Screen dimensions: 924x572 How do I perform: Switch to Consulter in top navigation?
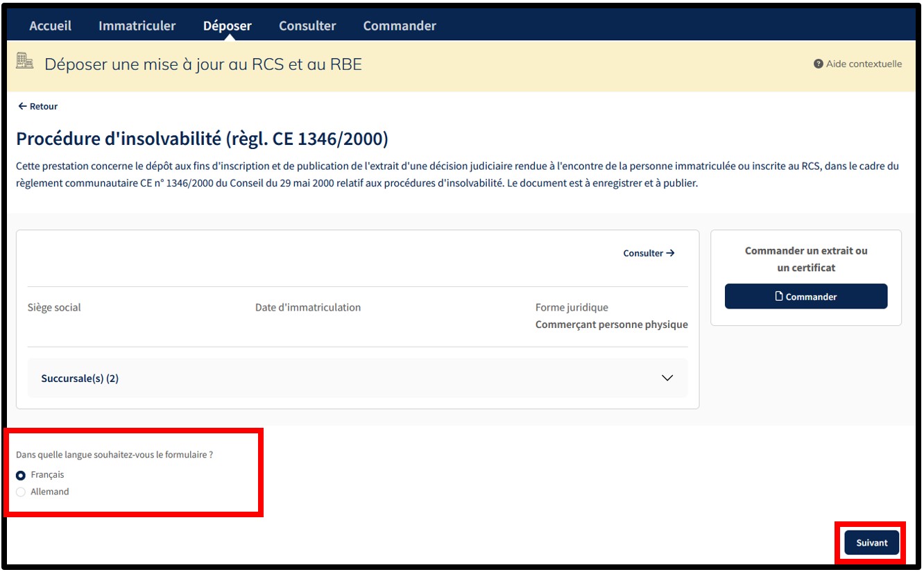tap(307, 26)
